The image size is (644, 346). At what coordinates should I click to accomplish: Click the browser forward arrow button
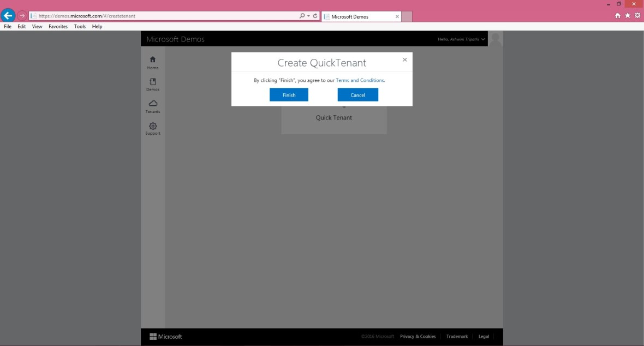pos(22,16)
